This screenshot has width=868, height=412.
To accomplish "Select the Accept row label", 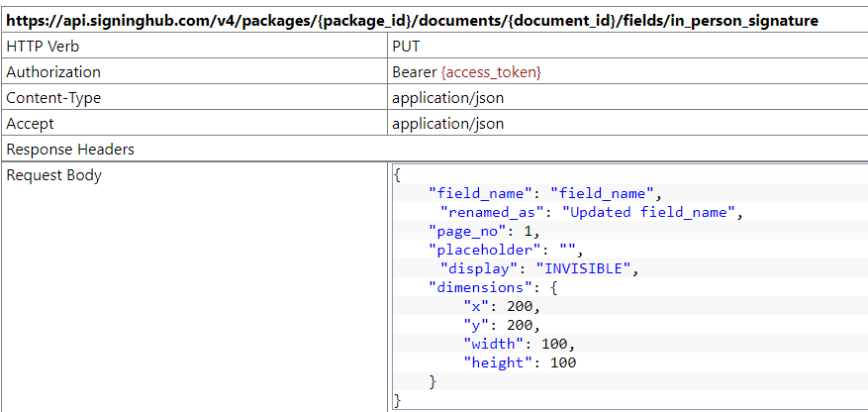I will pyautogui.click(x=30, y=124).
